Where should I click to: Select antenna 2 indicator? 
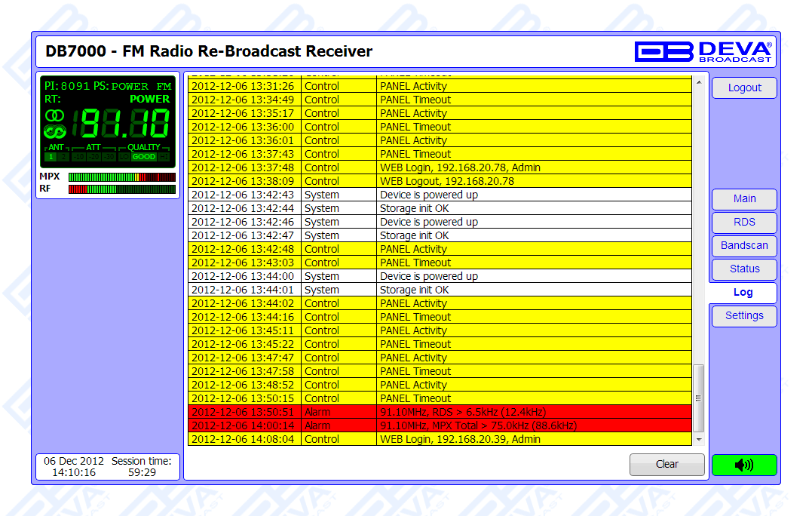point(63,157)
